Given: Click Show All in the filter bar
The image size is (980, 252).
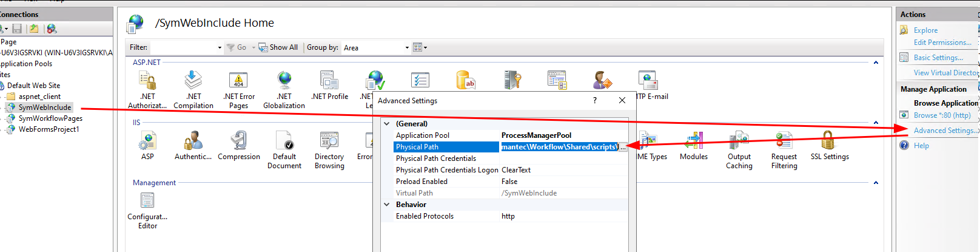Looking at the screenshot, I should [x=278, y=47].
